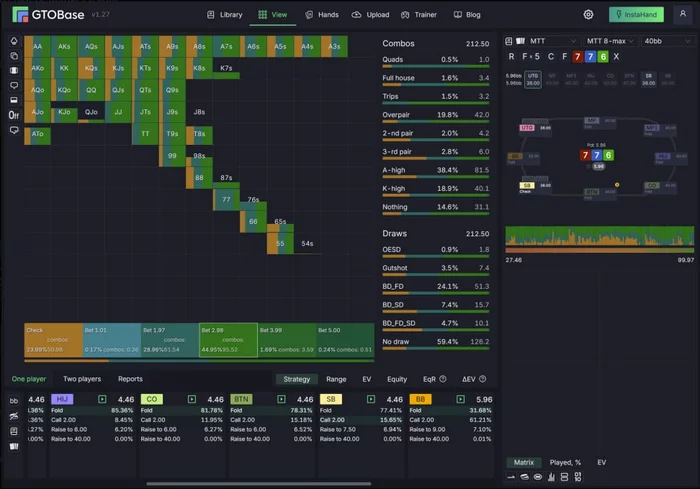700x489 pixels.
Task: Click the barrel-shaped third sidebar icon
Action: (14, 71)
